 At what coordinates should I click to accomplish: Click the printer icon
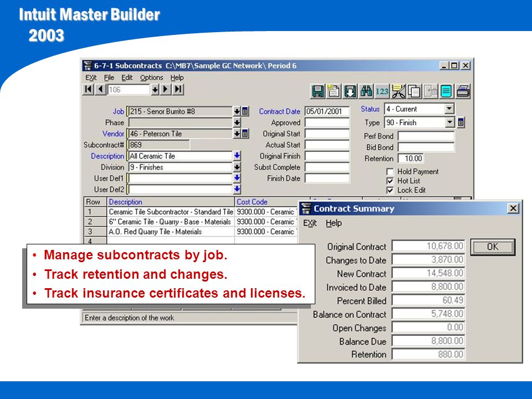pyautogui.click(x=463, y=91)
